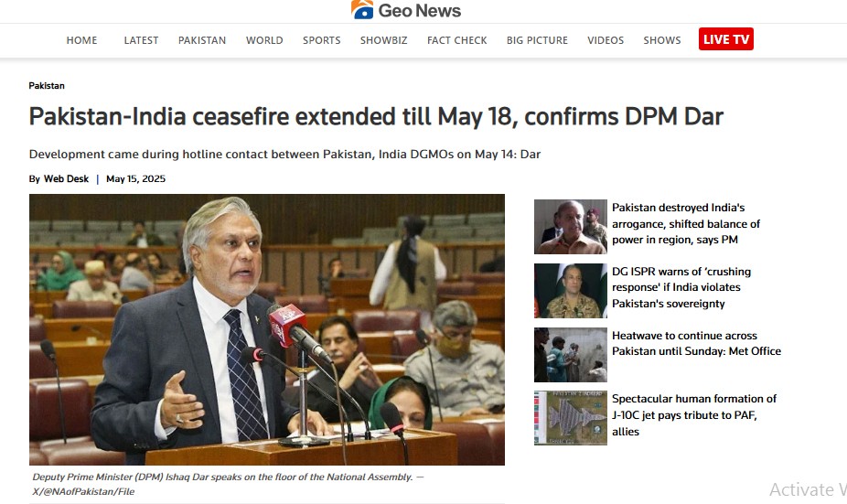Select BIG PICTURE in the menu
The image size is (847, 504).
(537, 40)
